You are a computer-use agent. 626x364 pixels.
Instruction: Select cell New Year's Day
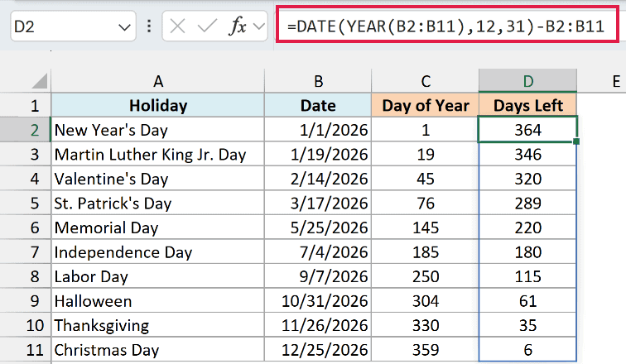157,130
